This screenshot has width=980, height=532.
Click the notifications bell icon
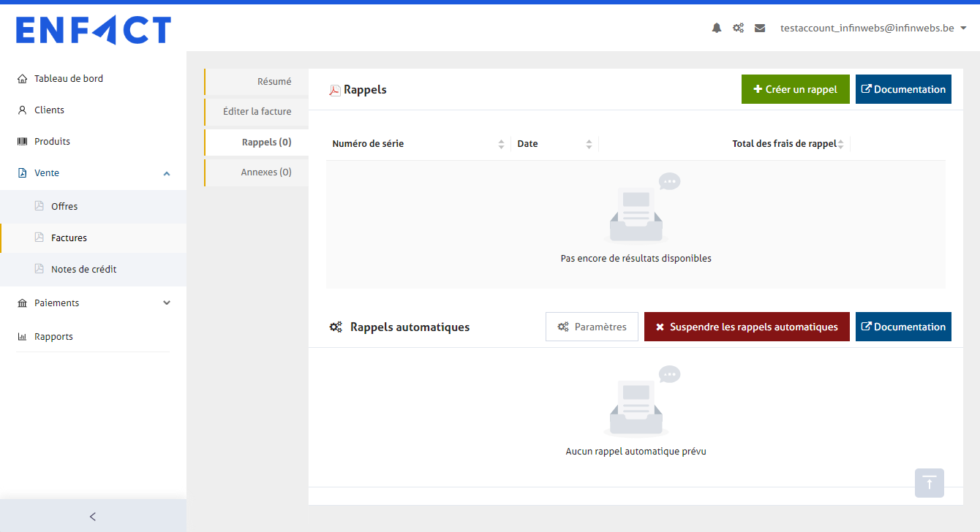coord(716,28)
